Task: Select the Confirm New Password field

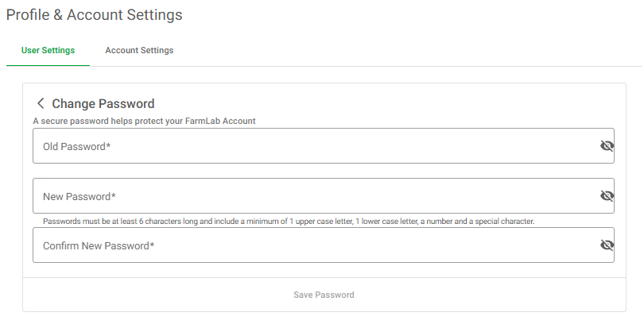Action: (x=318, y=245)
